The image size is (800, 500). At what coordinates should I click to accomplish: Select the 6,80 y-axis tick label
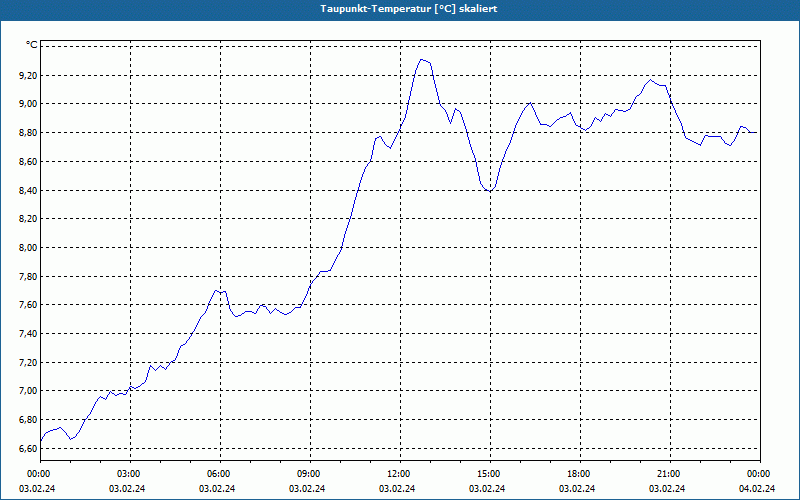pos(28,419)
